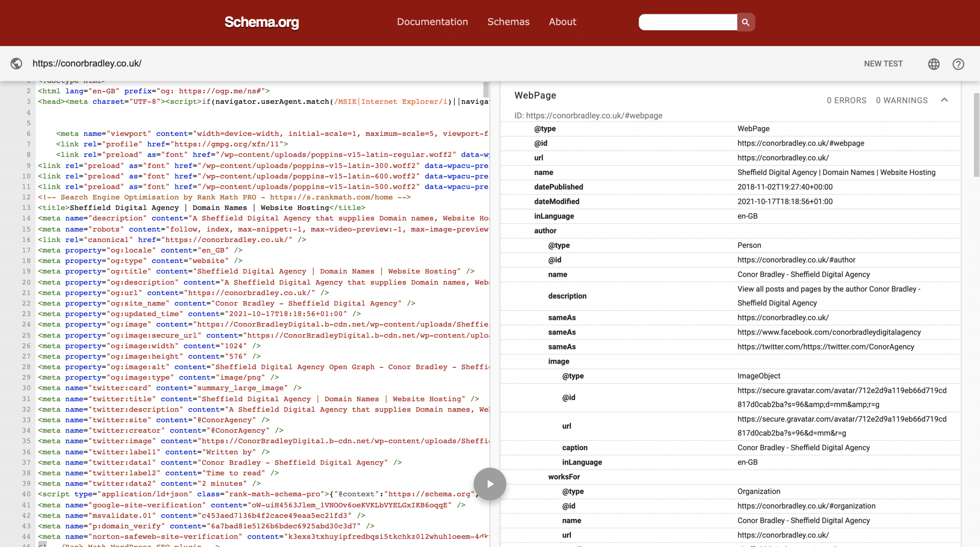The width and height of the screenshot is (980, 547).
Task: Click code line 30 twitter:card meta
Action: [170, 388]
